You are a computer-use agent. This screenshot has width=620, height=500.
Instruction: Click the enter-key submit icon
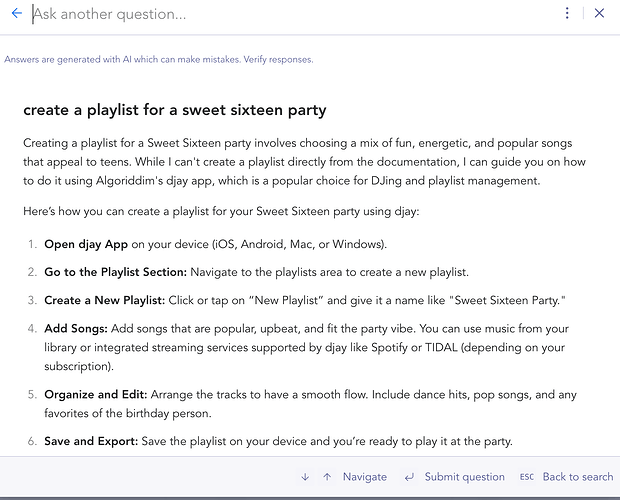point(408,477)
